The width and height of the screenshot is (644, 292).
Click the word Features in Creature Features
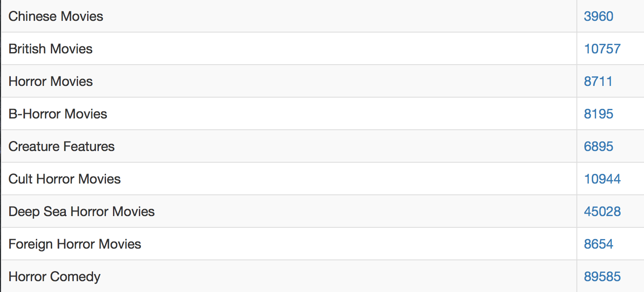tap(88, 146)
